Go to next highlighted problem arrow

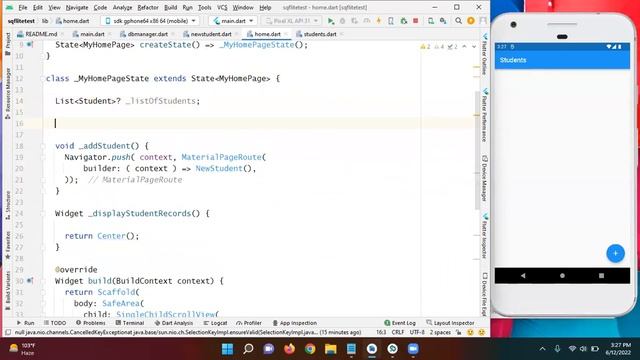tap(474, 47)
